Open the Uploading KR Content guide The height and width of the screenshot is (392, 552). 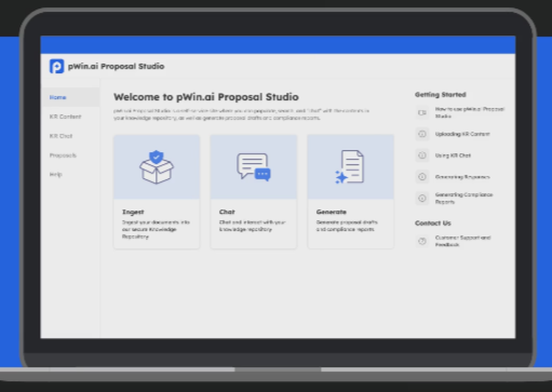462,134
